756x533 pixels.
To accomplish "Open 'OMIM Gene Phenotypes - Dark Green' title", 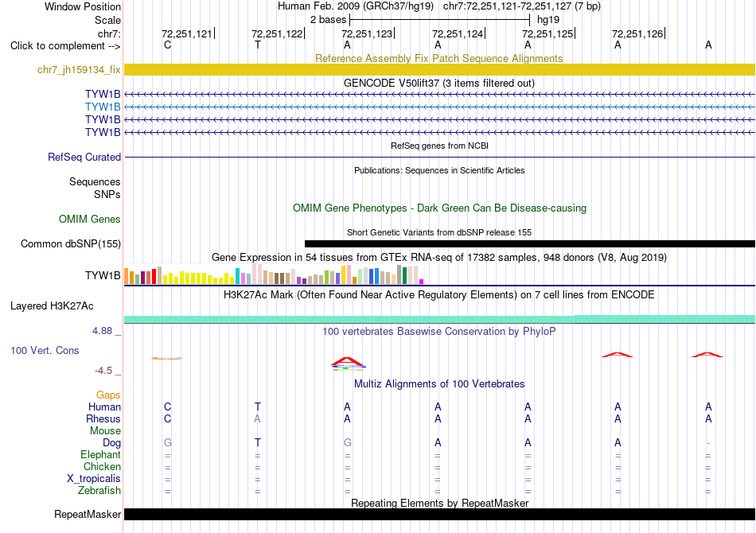I will [439, 208].
